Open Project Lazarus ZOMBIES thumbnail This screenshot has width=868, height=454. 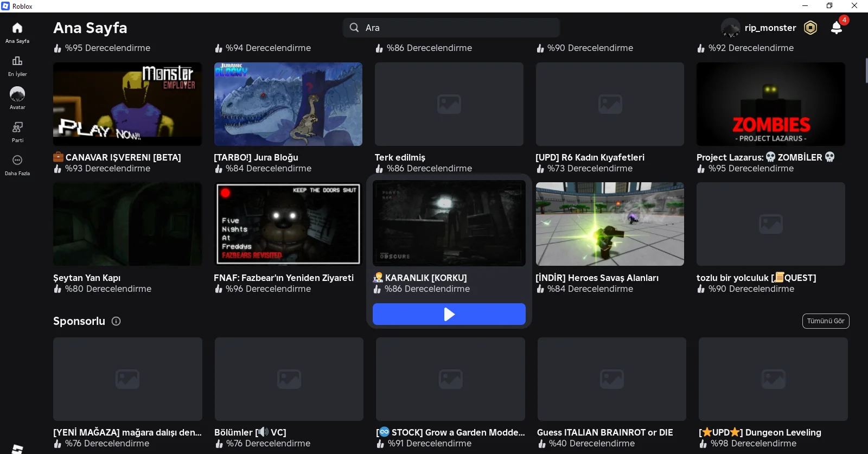pos(771,104)
